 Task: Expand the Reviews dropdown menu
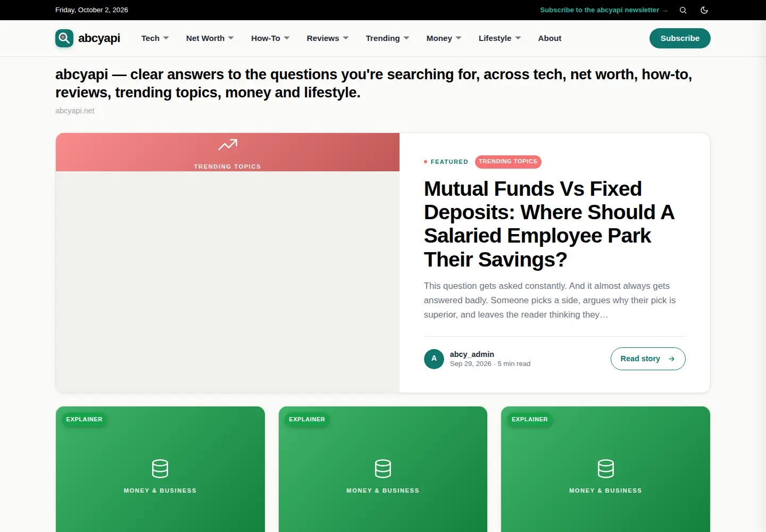(328, 38)
